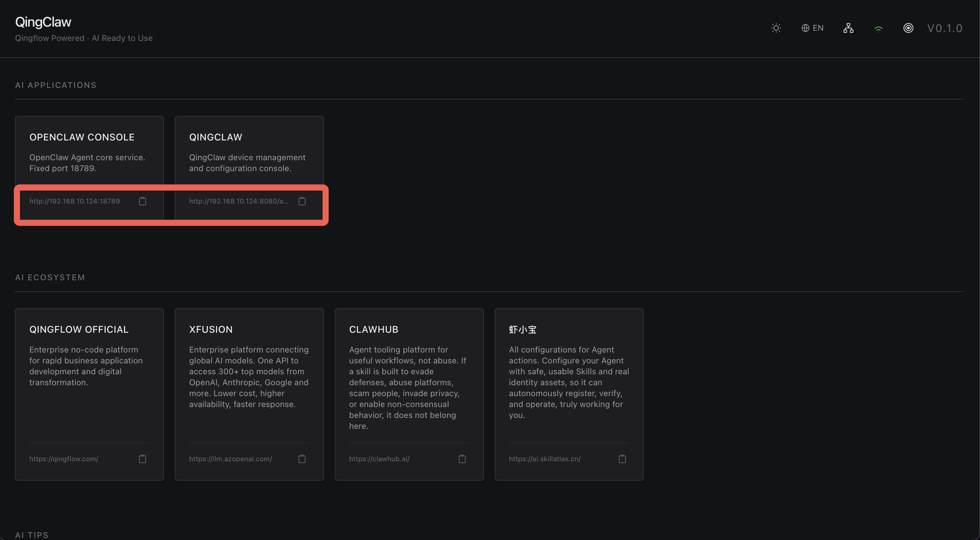Copy the OpenClaw Console URL
Screen dimensions: 980x540
point(143,201)
